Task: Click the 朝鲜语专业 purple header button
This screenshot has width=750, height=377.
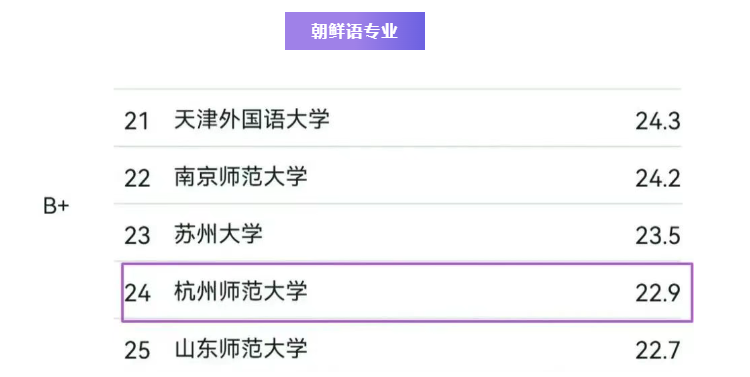Action: [x=354, y=31]
